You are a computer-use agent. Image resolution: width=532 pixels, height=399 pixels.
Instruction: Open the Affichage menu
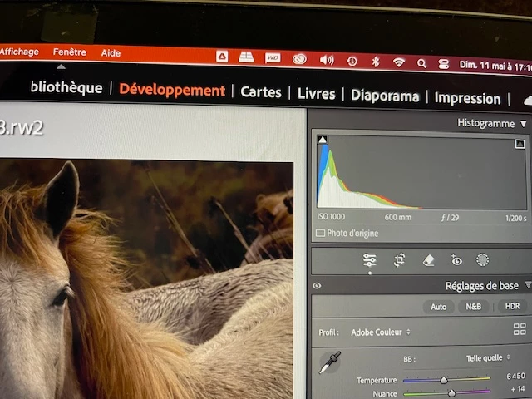[19, 52]
